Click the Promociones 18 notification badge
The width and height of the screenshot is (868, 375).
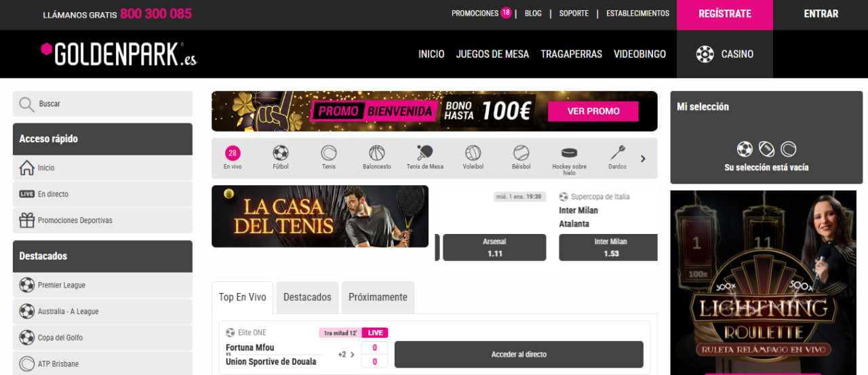click(506, 13)
